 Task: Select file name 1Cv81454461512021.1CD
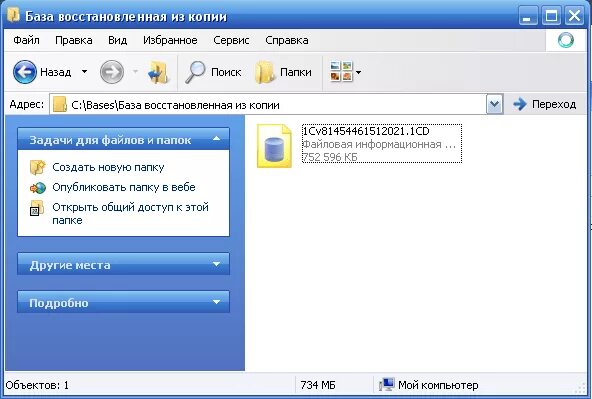[x=366, y=131]
